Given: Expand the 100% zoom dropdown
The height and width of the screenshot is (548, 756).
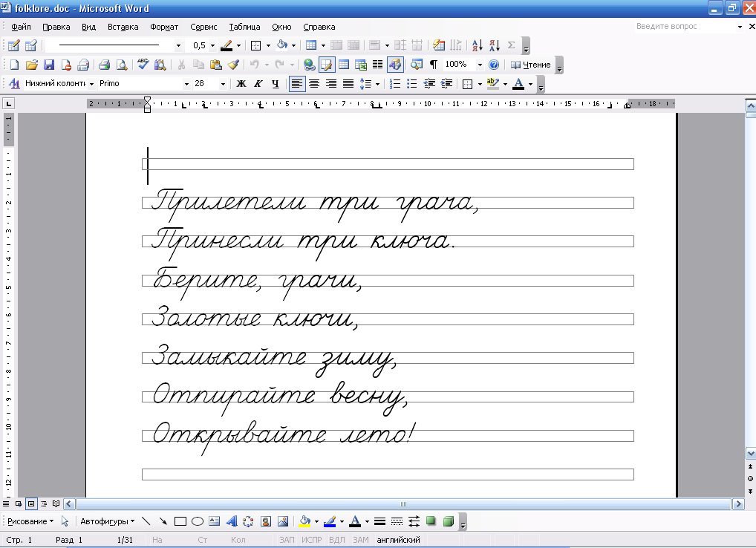Looking at the screenshot, I should pos(480,65).
